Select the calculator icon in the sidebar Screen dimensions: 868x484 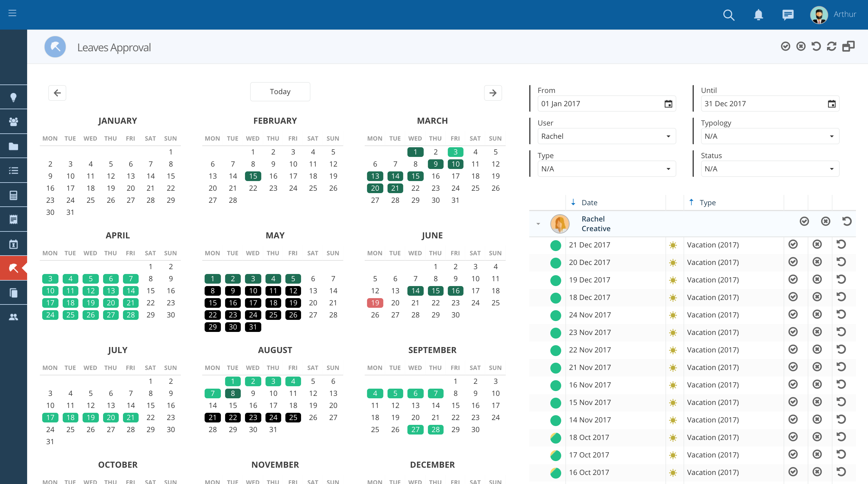[14, 195]
